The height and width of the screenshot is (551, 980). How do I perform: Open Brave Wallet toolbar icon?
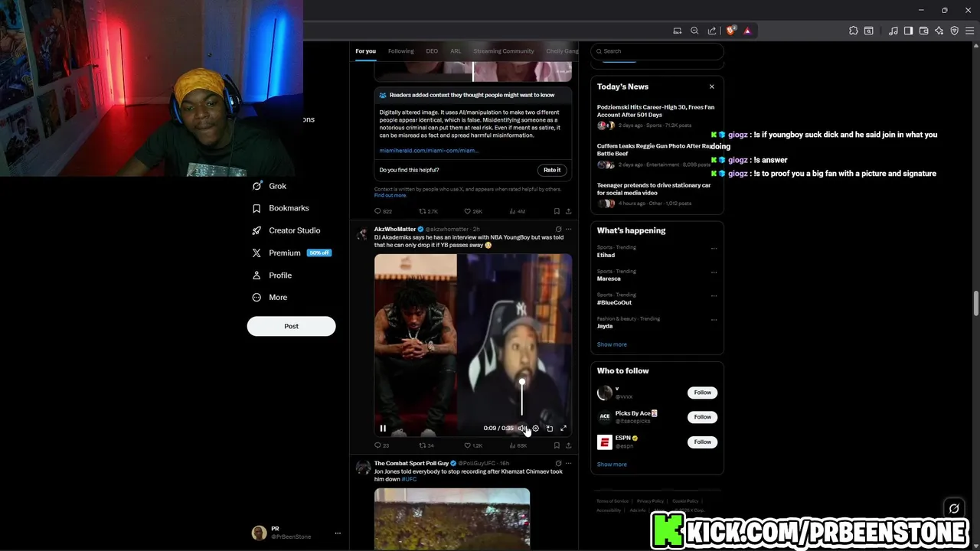(x=924, y=31)
